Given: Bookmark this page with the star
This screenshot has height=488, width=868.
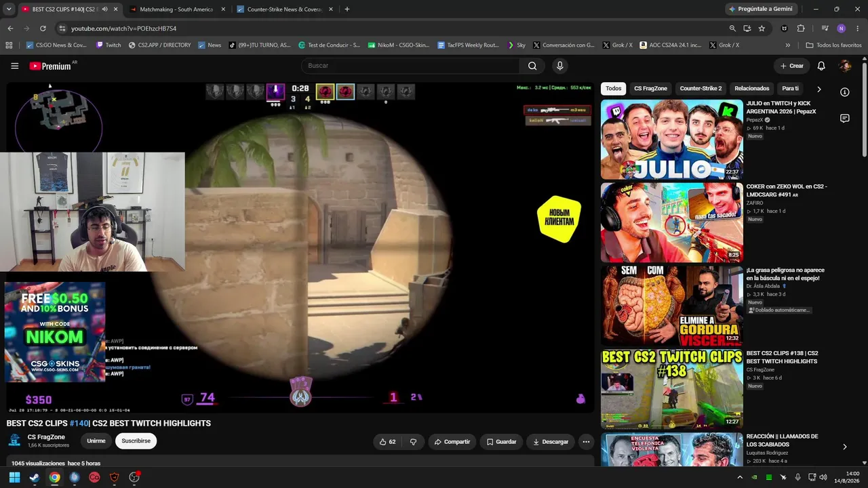Looking at the screenshot, I should [x=762, y=28].
